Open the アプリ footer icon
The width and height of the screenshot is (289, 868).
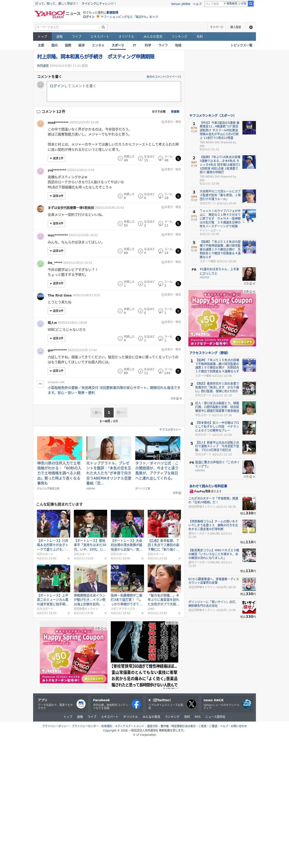click(x=81, y=704)
